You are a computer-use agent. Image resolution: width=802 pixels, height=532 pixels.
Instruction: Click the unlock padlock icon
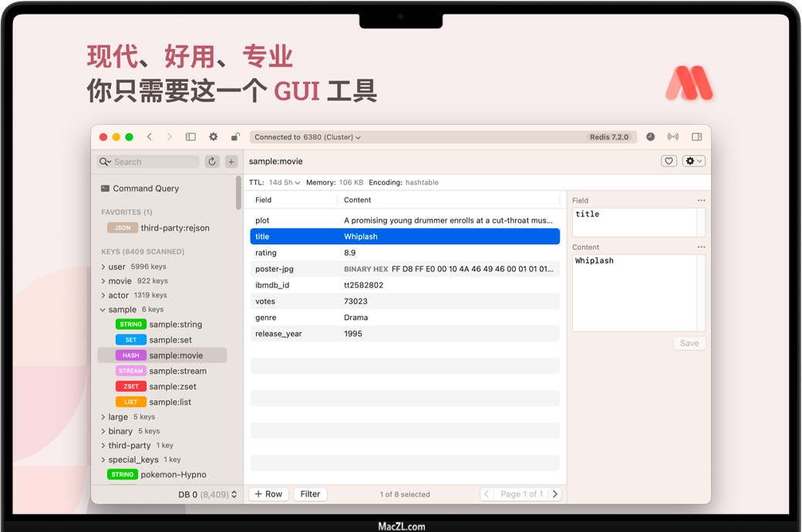pyautogui.click(x=235, y=136)
